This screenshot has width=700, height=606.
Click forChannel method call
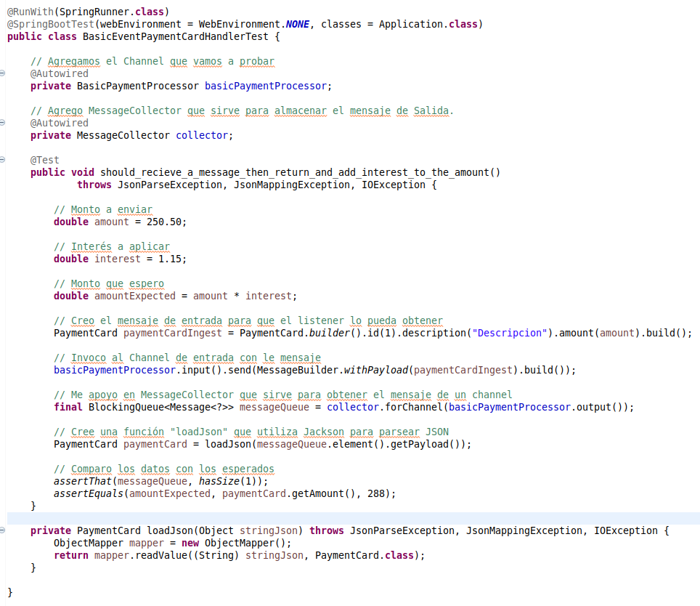414,408
